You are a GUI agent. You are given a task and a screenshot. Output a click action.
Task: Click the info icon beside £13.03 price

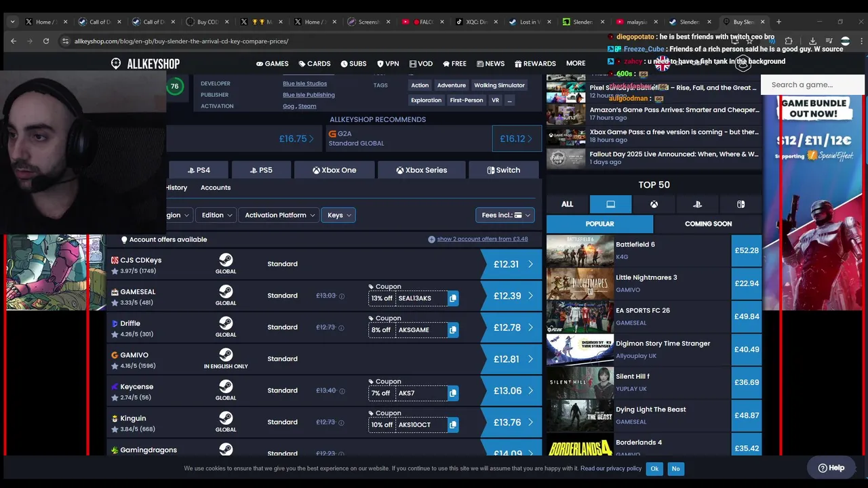point(342,296)
